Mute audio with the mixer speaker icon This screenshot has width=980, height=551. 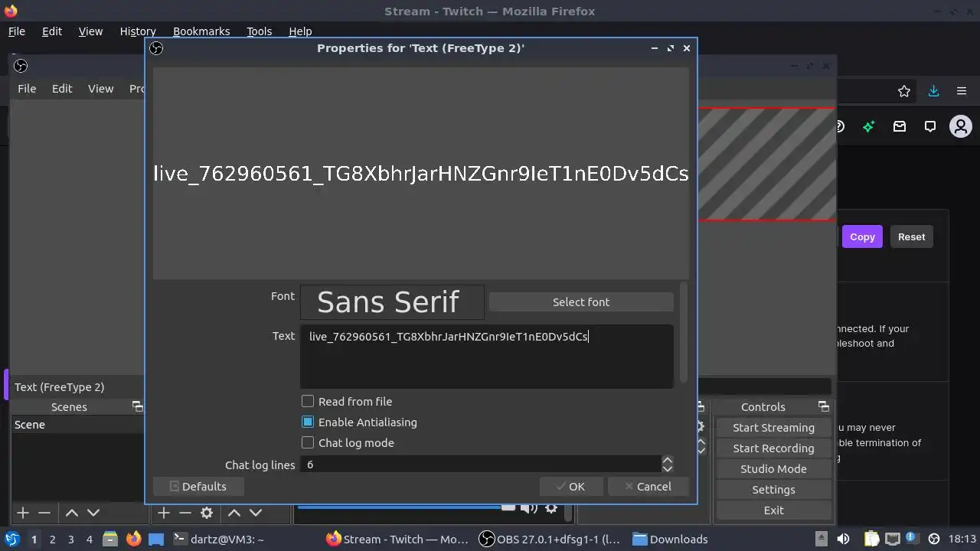click(x=528, y=507)
